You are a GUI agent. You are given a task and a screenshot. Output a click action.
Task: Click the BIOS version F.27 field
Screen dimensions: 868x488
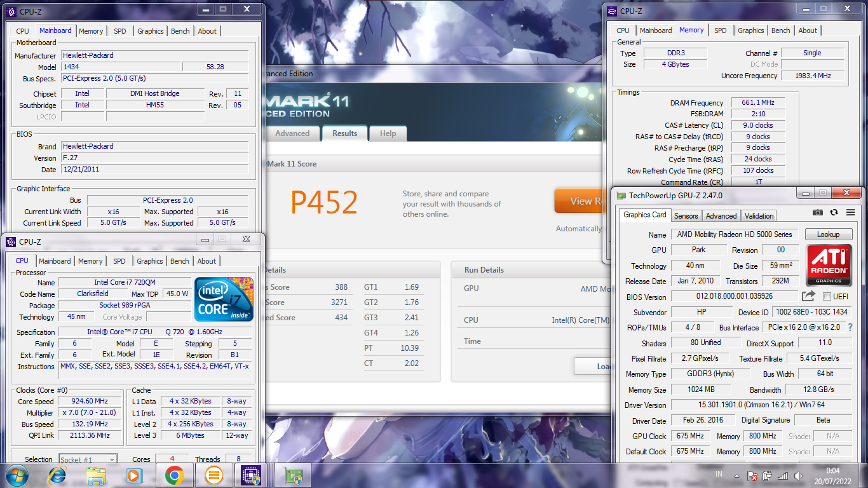click(154, 158)
